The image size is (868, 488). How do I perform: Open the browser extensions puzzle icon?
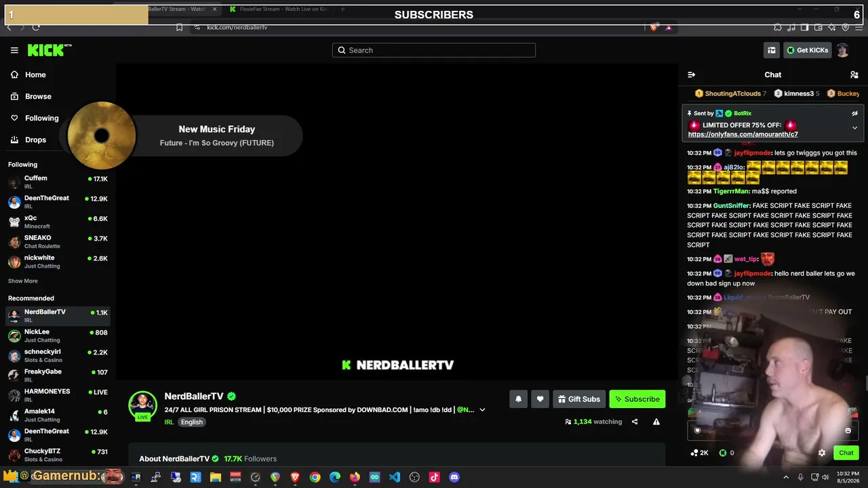click(x=777, y=27)
